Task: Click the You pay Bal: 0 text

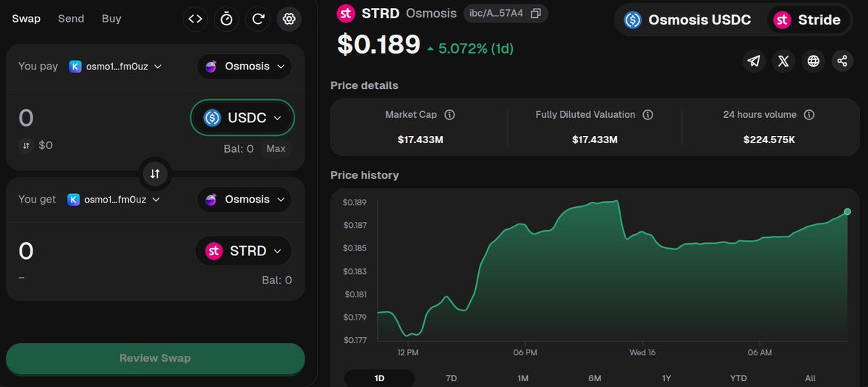Action: (239, 148)
